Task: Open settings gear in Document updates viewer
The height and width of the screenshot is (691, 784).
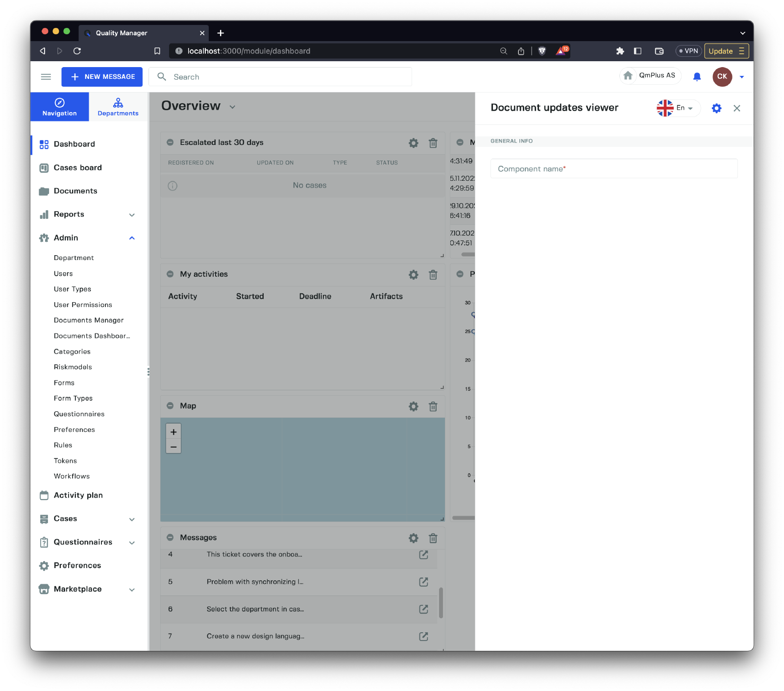Action: coord(716,108)
